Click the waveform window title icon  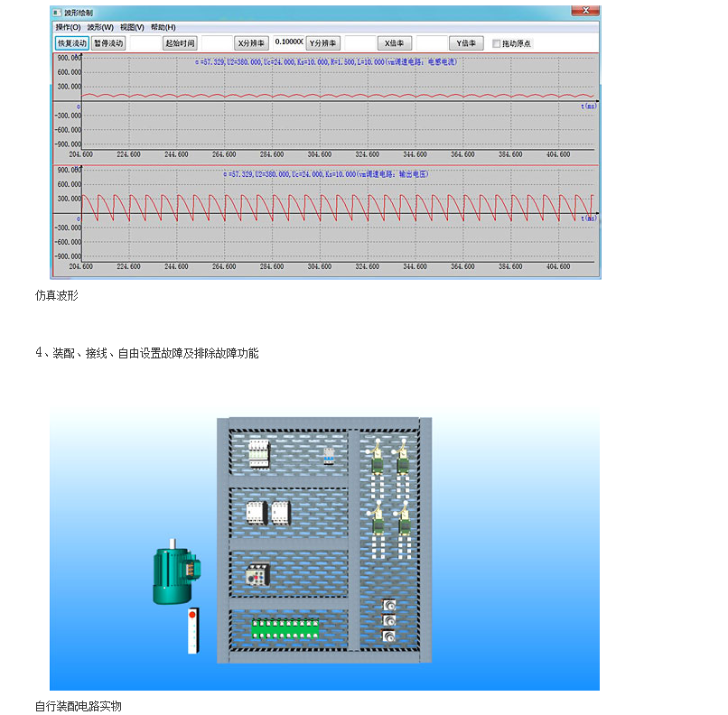(x=56, y=14)
